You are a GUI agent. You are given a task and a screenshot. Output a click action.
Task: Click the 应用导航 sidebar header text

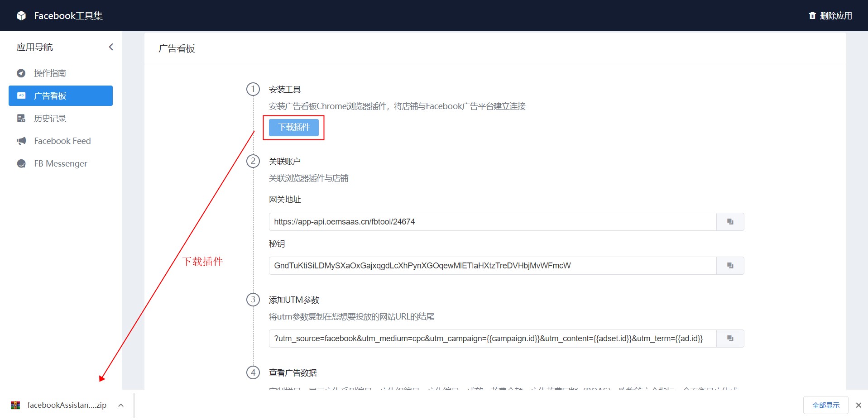click(34, 47)
